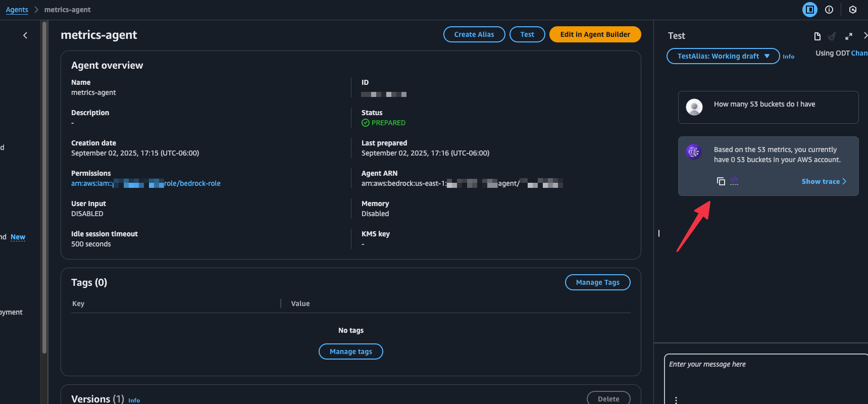Toggle the side panel layout icon in header
The height and width of the screenshot is (404, 868).
click(810, 10)
